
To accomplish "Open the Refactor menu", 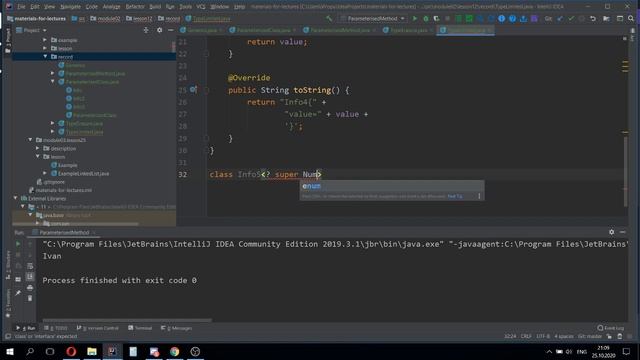I will click(135, 7).
